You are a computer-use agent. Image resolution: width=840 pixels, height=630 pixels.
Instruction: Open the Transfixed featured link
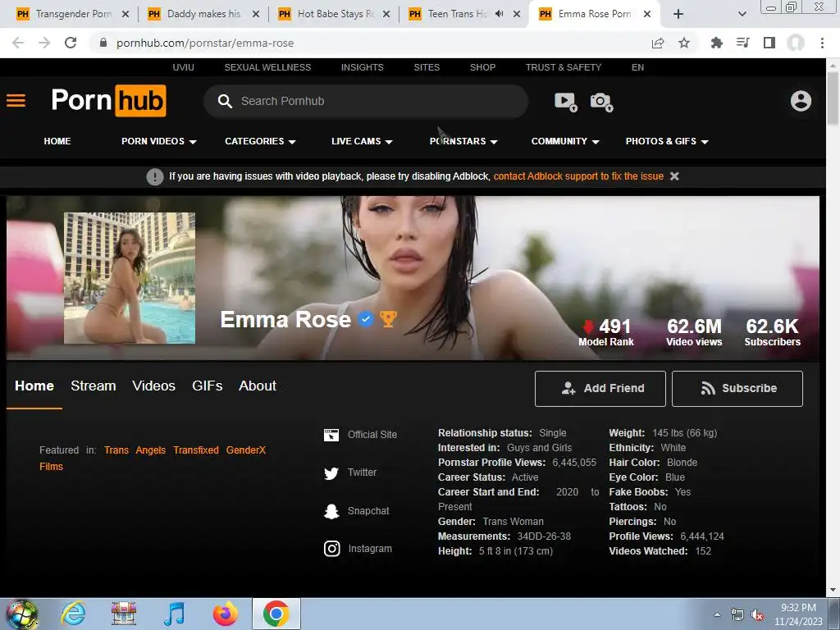[195, 450]
